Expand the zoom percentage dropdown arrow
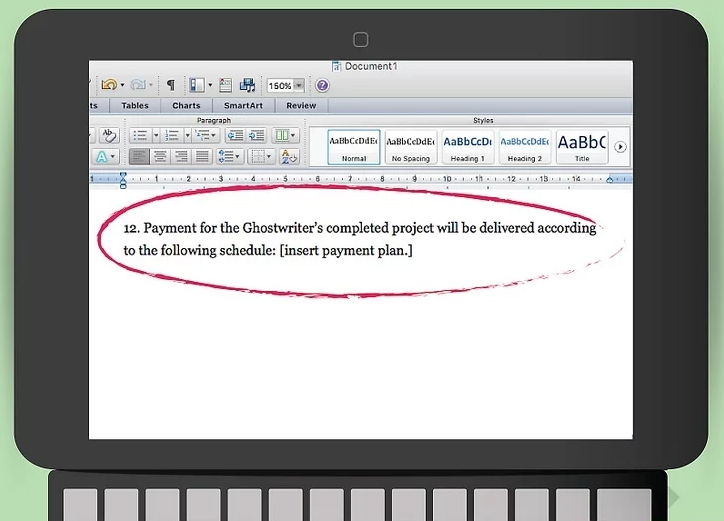Image resolution: width=724 pixels, height=521 pixels. (x=299, y=86)
